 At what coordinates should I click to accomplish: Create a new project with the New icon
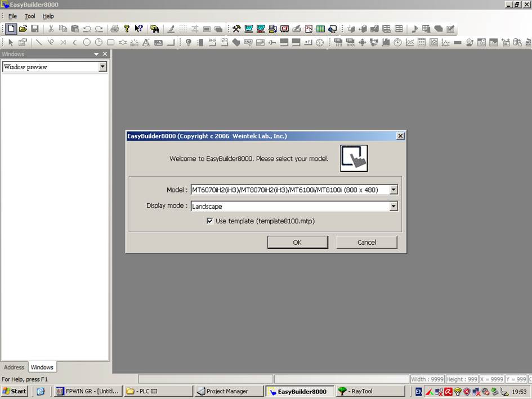click(10, 29)
